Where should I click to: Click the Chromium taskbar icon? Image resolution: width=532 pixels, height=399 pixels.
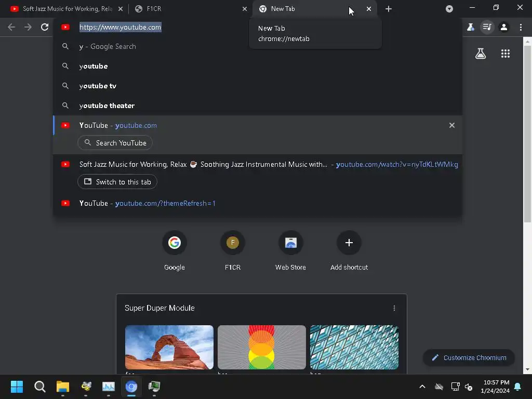coord(131,387)
